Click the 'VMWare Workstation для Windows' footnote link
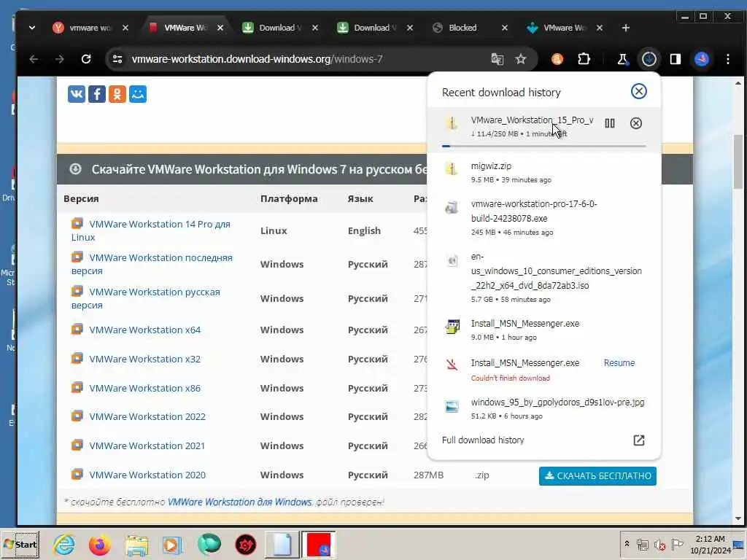This screenshot has height=560, width=747. 239,502
